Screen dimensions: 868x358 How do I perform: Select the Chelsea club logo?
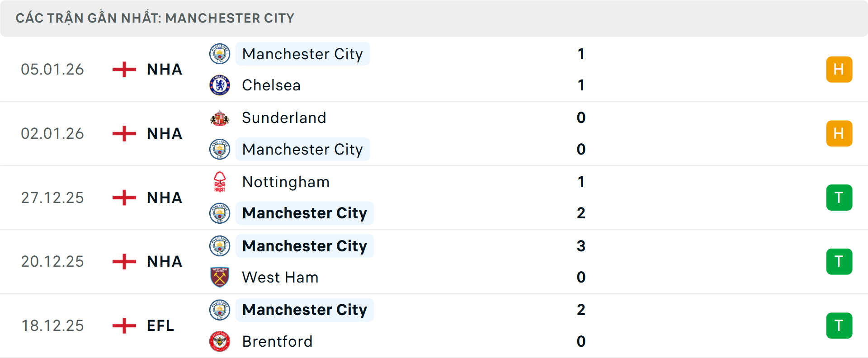click(220, 85)
